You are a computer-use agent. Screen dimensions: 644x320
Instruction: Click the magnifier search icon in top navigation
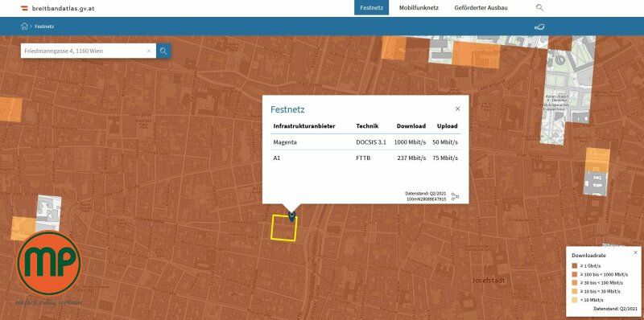pyautogui.click(x=539, y=7)
